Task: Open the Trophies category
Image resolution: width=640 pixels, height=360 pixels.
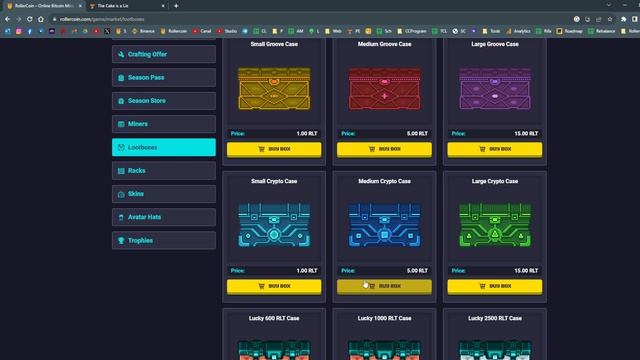Action: pyautogui.click(x=164, y=240)
